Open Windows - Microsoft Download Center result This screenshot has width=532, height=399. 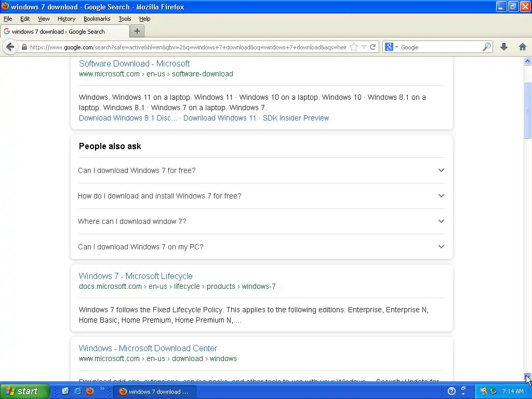[x=148, y=348]
